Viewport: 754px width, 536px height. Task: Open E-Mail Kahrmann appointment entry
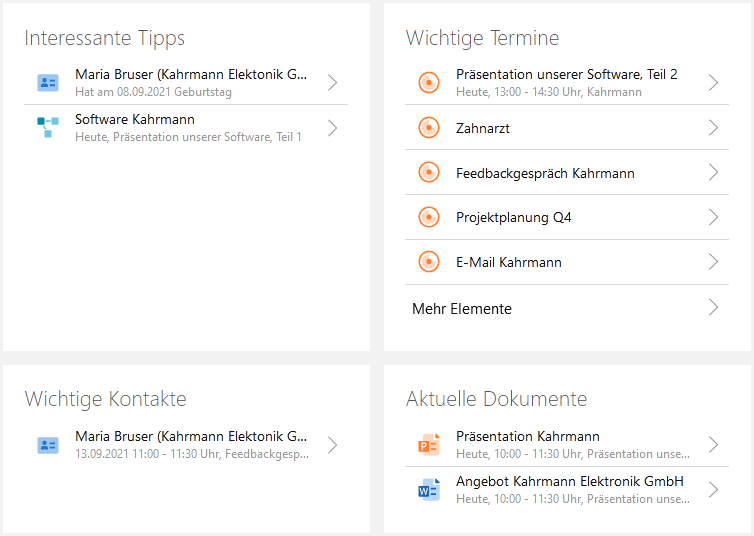click(509, 262)
